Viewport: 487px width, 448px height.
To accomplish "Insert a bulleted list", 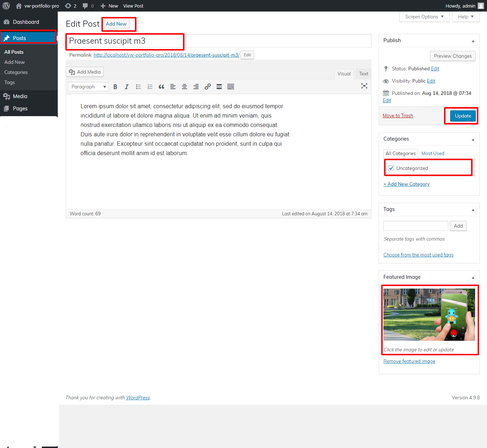I will click(x=138, y=87).
